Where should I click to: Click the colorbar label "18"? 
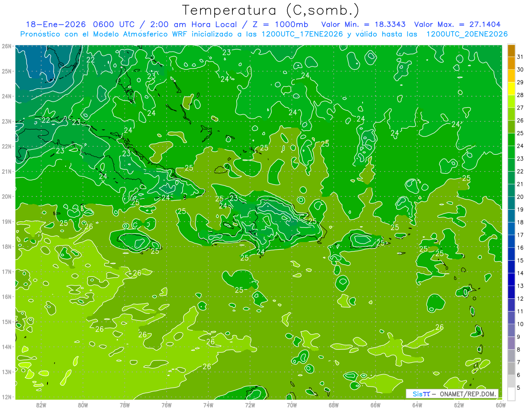click(520, 222)
